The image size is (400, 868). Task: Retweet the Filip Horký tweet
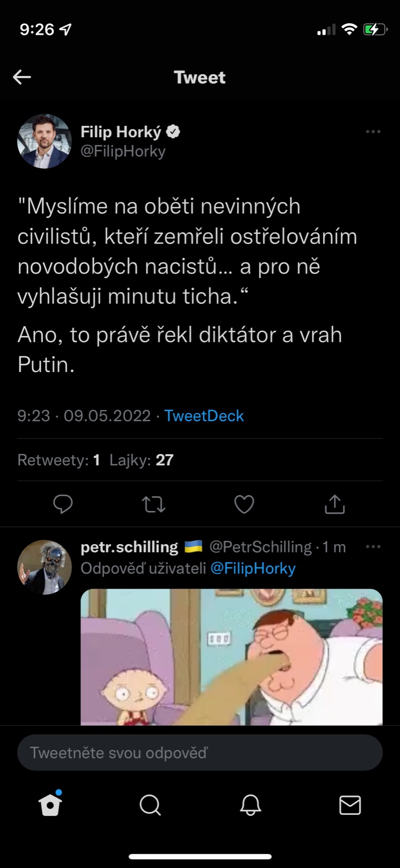coord(153,504)
